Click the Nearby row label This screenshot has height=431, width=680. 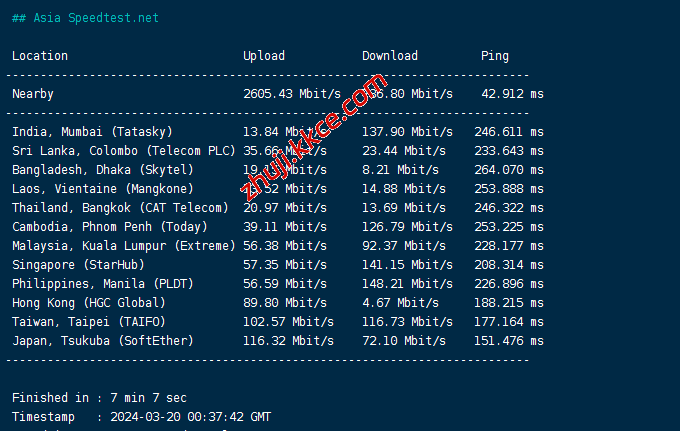33,94
